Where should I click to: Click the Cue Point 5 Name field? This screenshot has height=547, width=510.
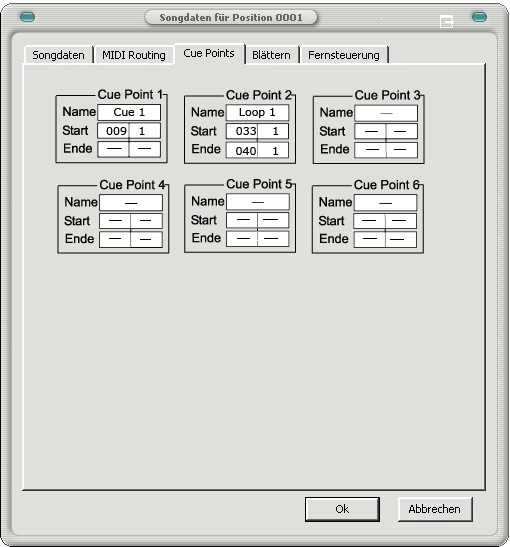[258, 202]
